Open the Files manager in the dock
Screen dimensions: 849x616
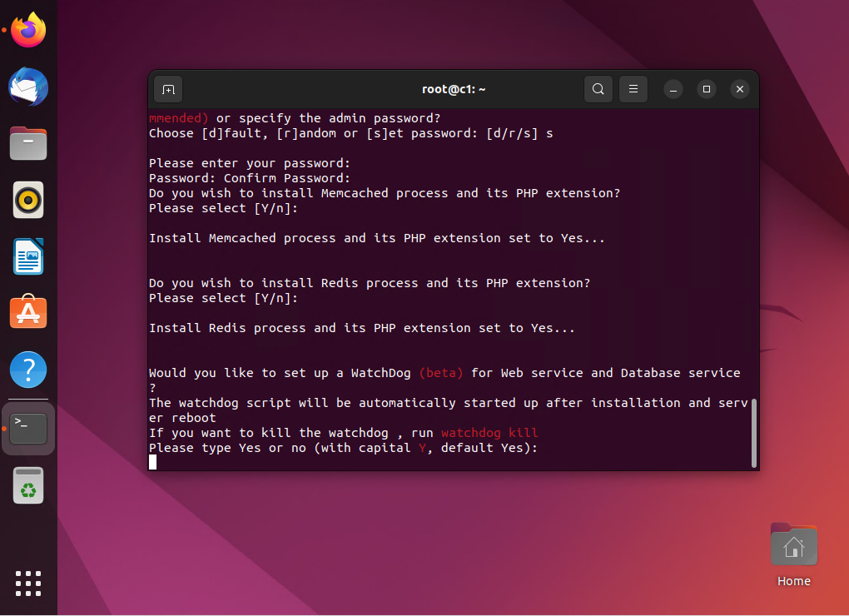(28, 143)
